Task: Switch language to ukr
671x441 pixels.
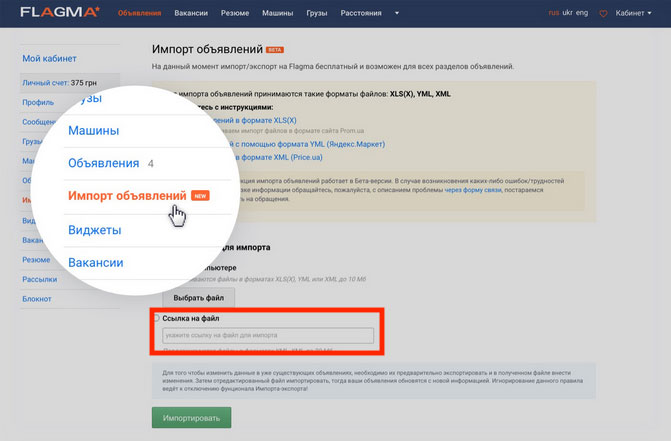Action: [567, 13]
